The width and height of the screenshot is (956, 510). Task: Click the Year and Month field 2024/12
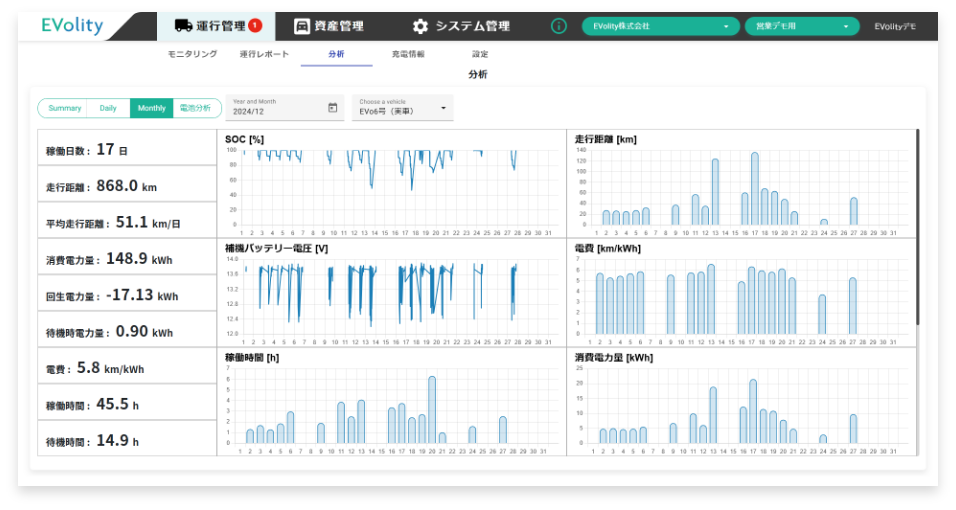click(x=284, y=107)
